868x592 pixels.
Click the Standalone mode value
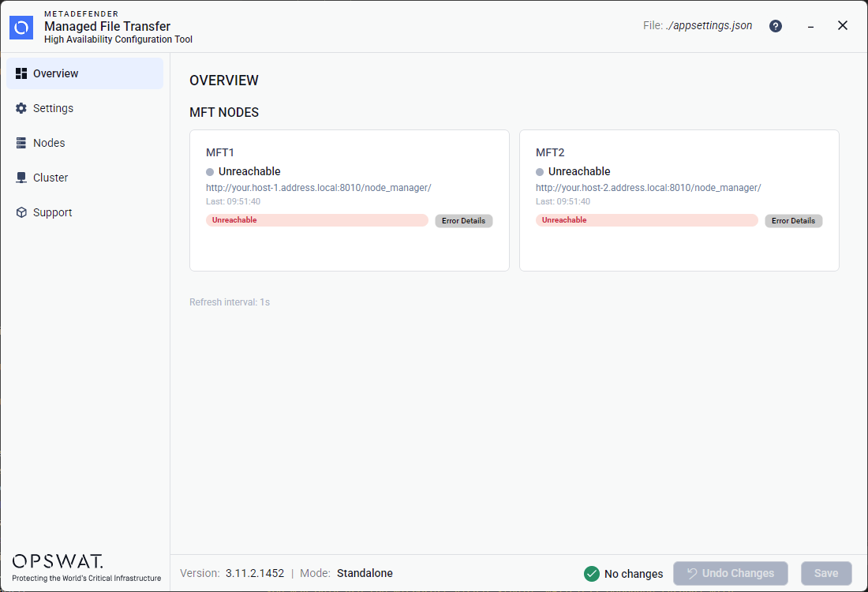pos(365,573)
